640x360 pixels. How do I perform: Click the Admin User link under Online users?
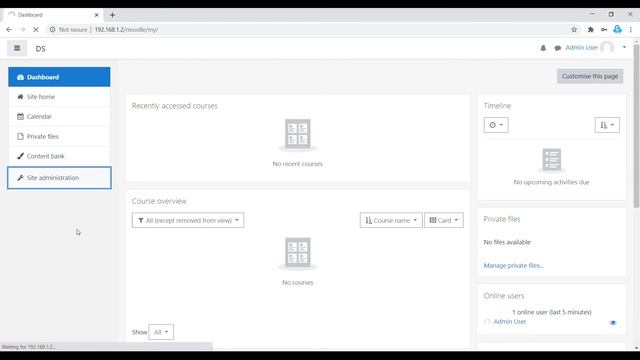pyautogui.click(x=509, y=322)
